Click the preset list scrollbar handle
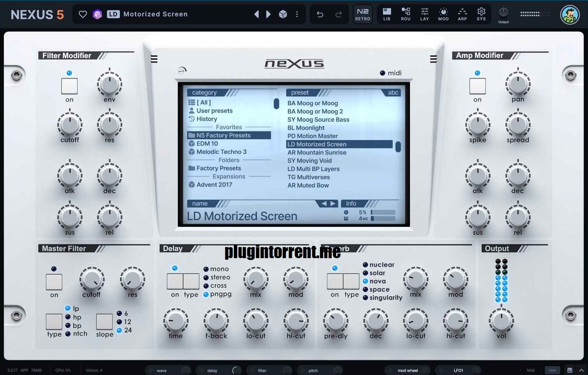This screenshot has width=588, height=375. point(398,147)
